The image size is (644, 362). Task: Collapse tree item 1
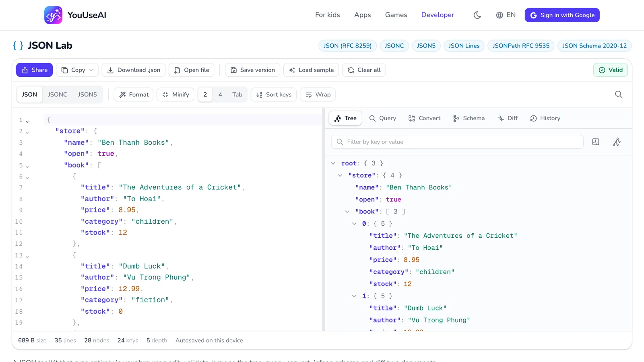[x=354, y=296]
